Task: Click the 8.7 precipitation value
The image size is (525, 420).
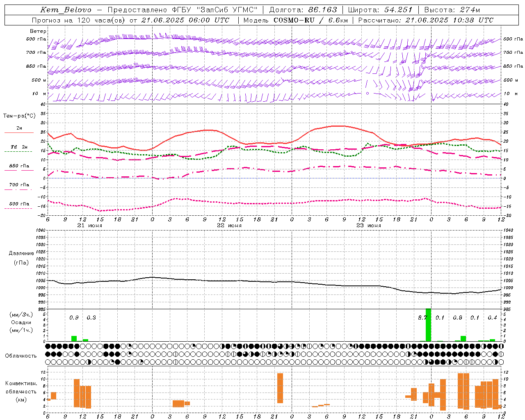Action: pos(422,318)
